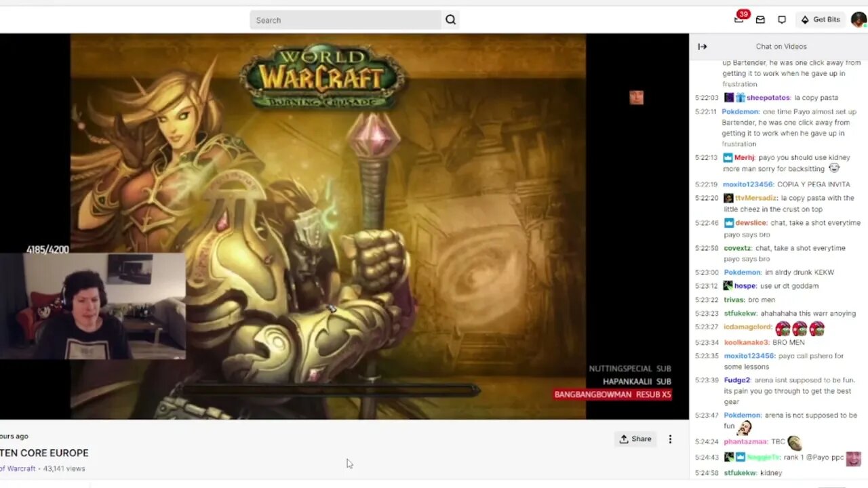Click the hospe badge icon

tap(728, 286)
